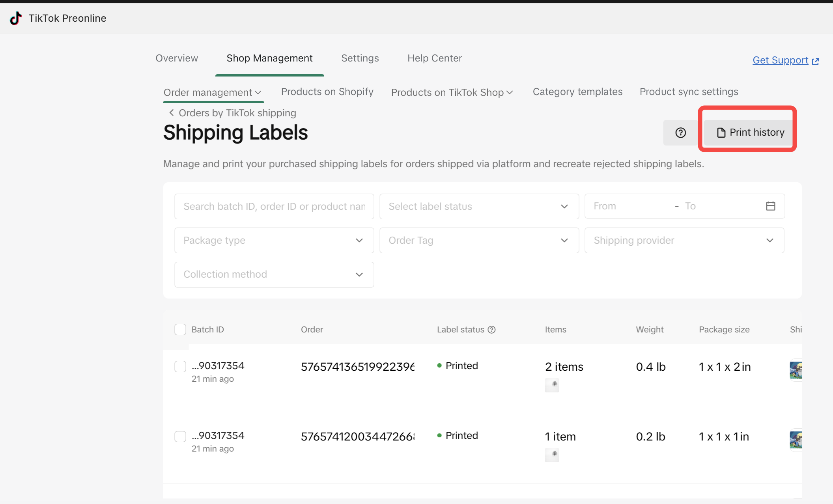
Task: Open the Package type dropdown
Action: coord(274,240)
